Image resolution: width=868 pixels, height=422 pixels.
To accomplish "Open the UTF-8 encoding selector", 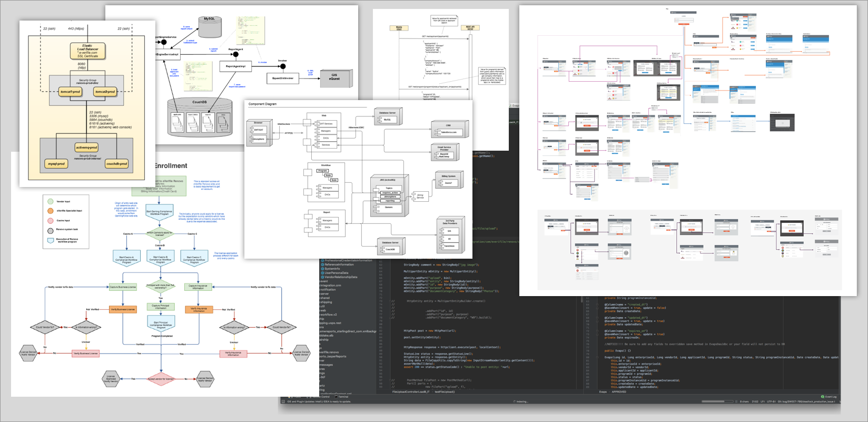I will click(771, 401).
